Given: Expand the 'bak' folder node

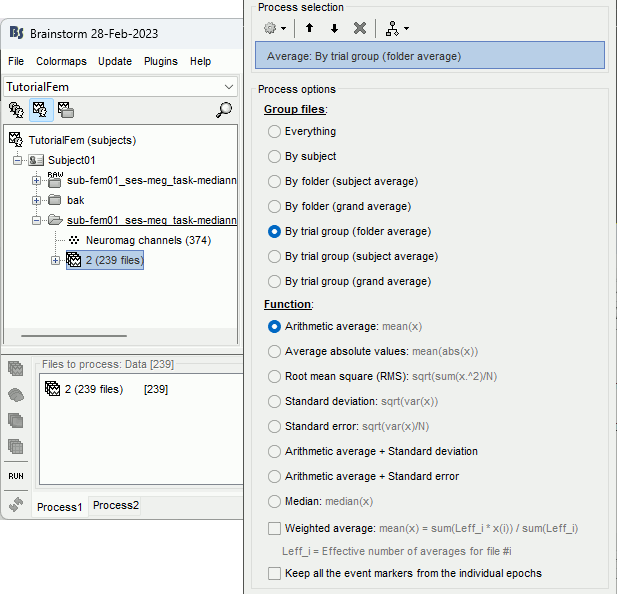Looking at the screenshot, I should (37, 200).
